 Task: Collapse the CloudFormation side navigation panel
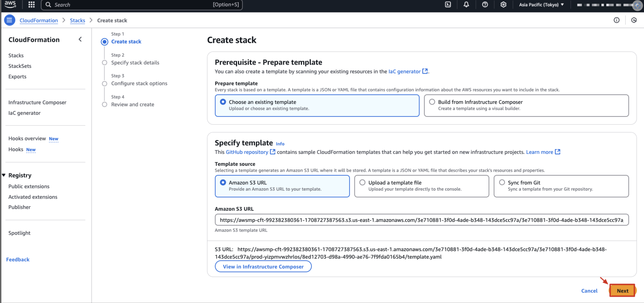pyautogui.click(x=80, y=39)
